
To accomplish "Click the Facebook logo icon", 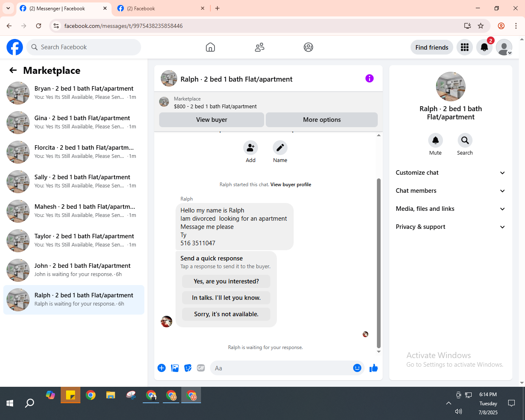I will click(15, 47).
